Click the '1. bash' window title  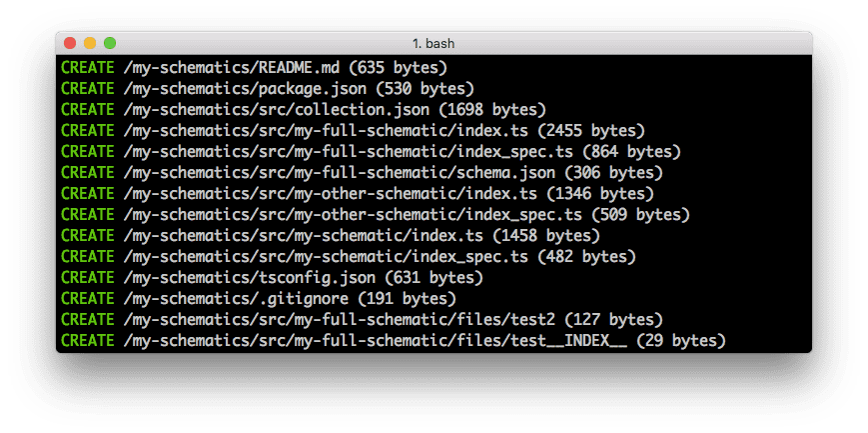click(x=434, y=43)
